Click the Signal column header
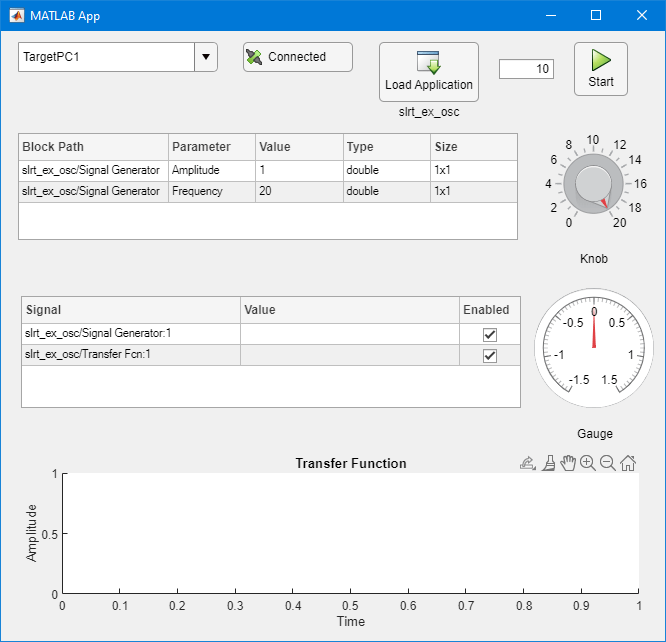666x642 pixels. (130, 310)
